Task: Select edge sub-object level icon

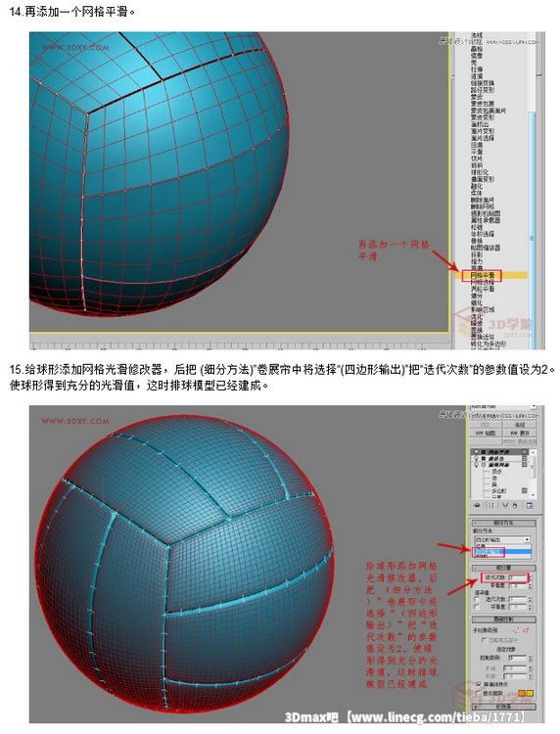Action: pyautogui.click(x=526, y=630)
